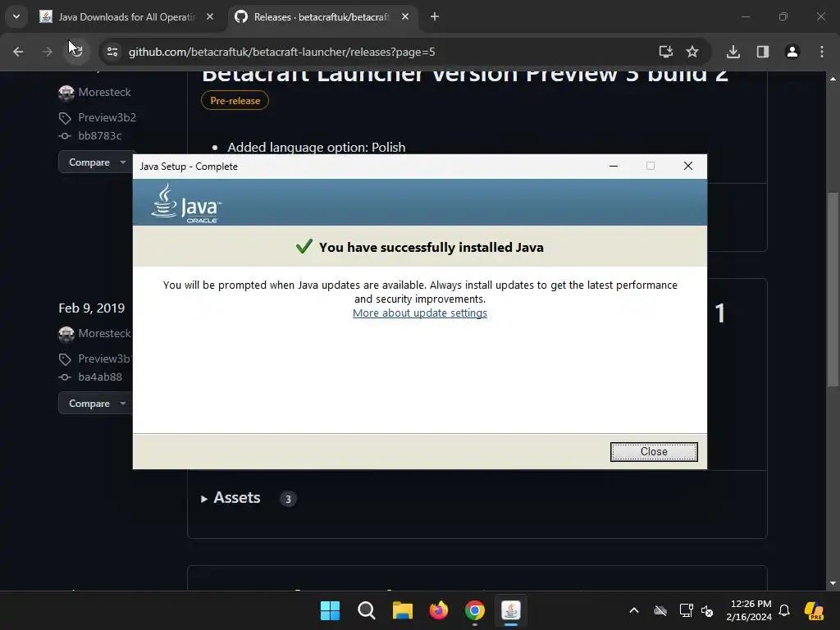This screenshot has width=840, height=630.
Task: Toggle Chrome side panel
Action: click(x=762, y=52)
